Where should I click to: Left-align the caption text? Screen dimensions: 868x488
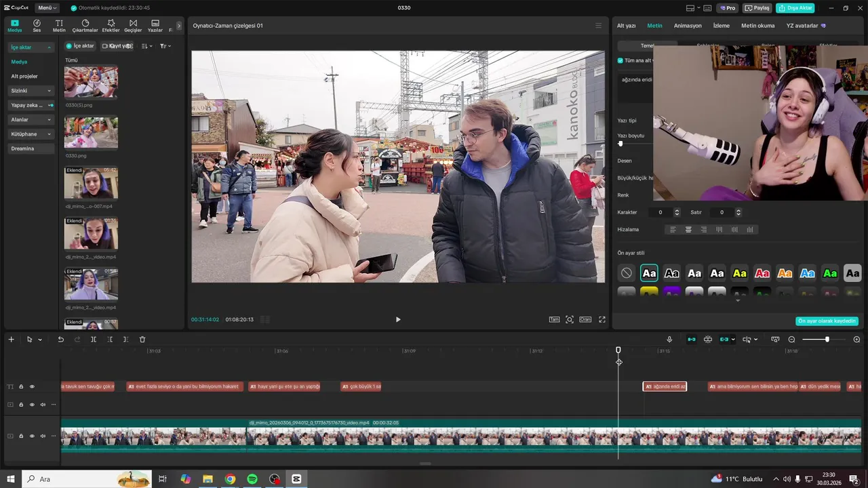[673, 230]
